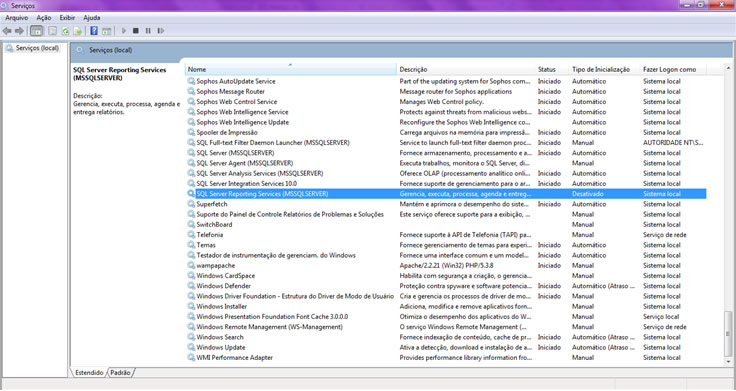Click the gear icon beside wampapache
The image size is (736, 391).
(191, 266)
